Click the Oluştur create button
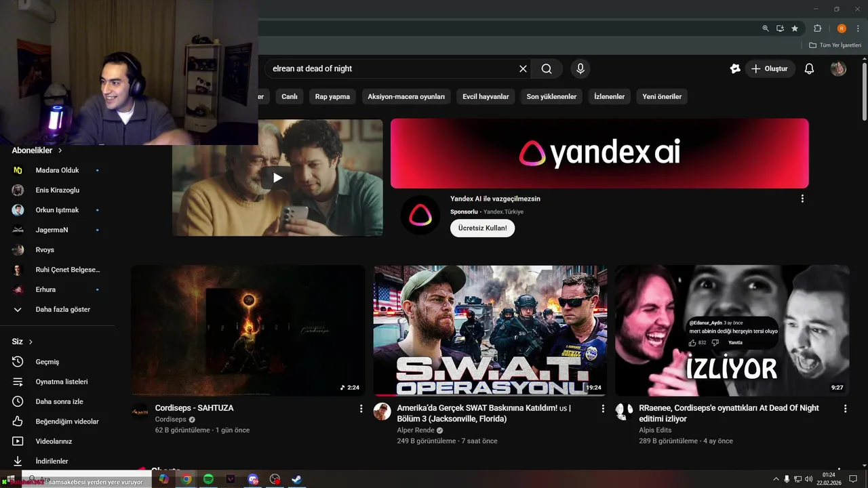The image size is (868, 488). coord(770,68)
